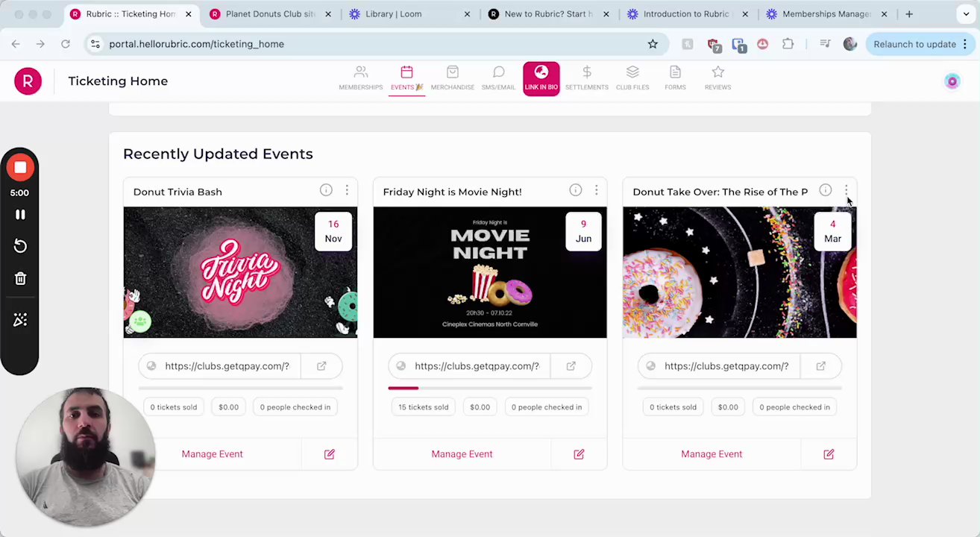Click Relaunch to update button
980x537 pixels.
(x=919, y=44)
